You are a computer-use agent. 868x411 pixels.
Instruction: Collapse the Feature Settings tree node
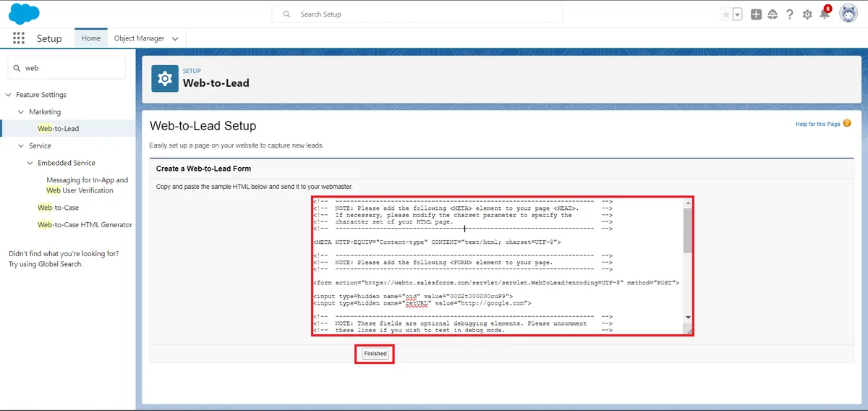pyautogui.click(x=9, y=95)
